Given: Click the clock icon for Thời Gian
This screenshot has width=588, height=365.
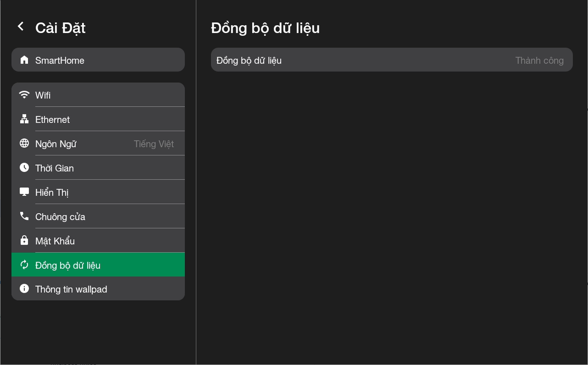Looking at the screenshot, I should [24, 168].
